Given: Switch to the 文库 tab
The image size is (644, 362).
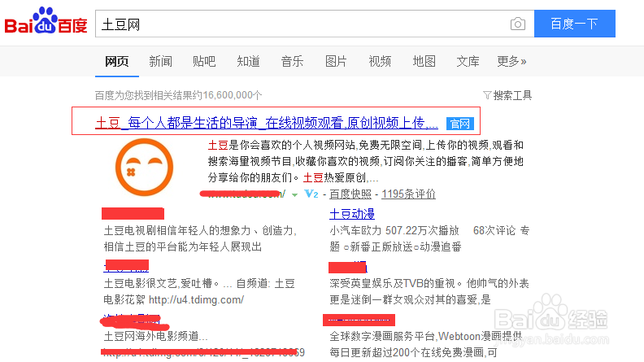Looking at the screenshot, I should (x=468, y=62).
